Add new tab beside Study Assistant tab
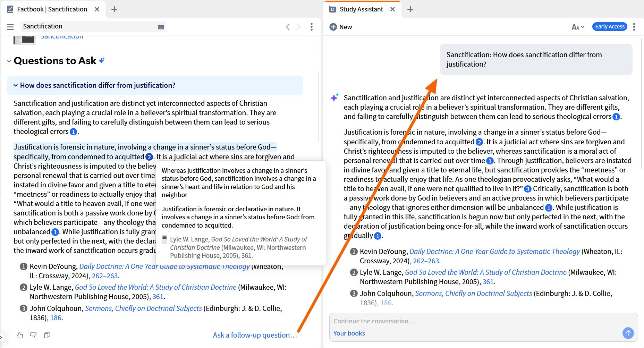 (410, 9)
